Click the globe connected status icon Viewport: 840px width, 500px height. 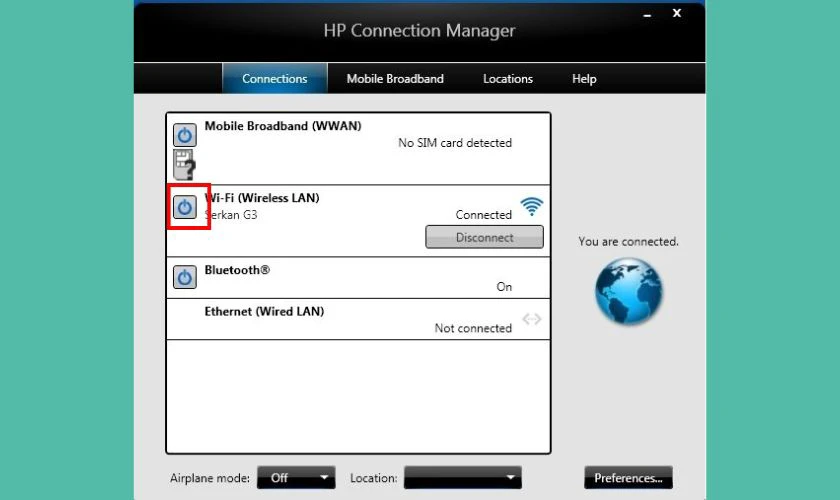click(x=628, y=291)
